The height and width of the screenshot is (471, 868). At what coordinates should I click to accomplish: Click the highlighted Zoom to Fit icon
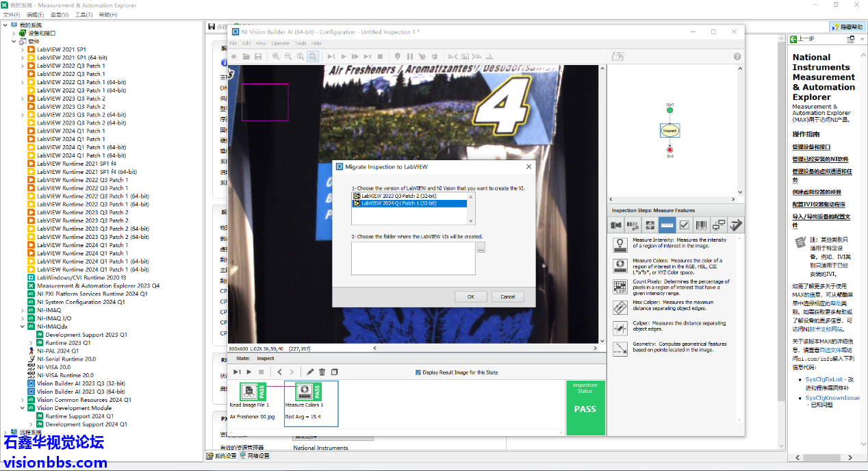pyautogui.click(x=313, y=57)
